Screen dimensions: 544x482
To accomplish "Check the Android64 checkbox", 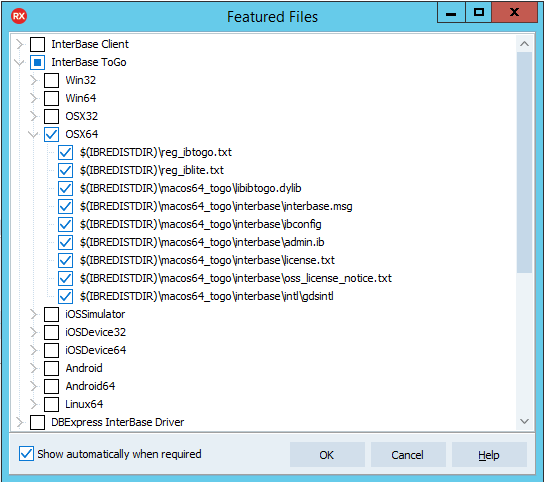I will (x=51, y=386).
